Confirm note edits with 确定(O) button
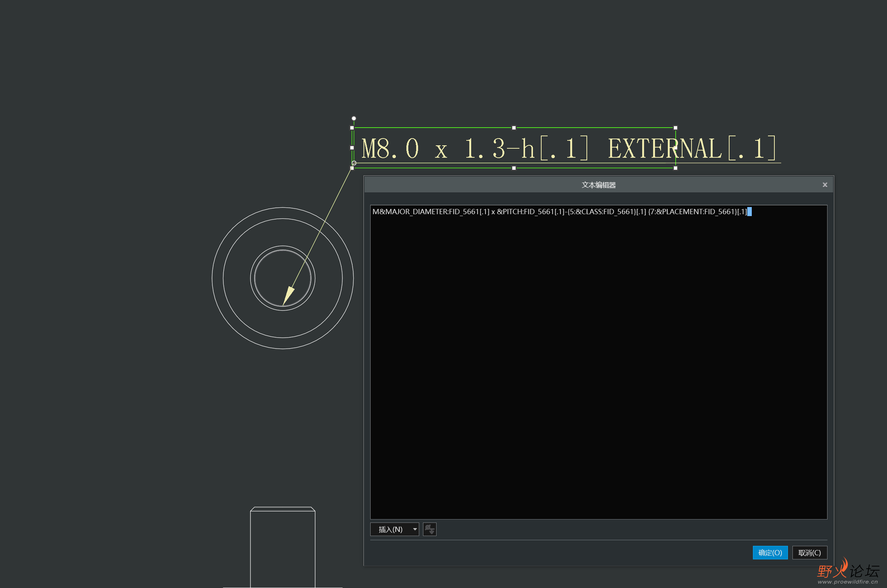Image resolution: width=887 pixels, height=588 pixels. point(770,553)
